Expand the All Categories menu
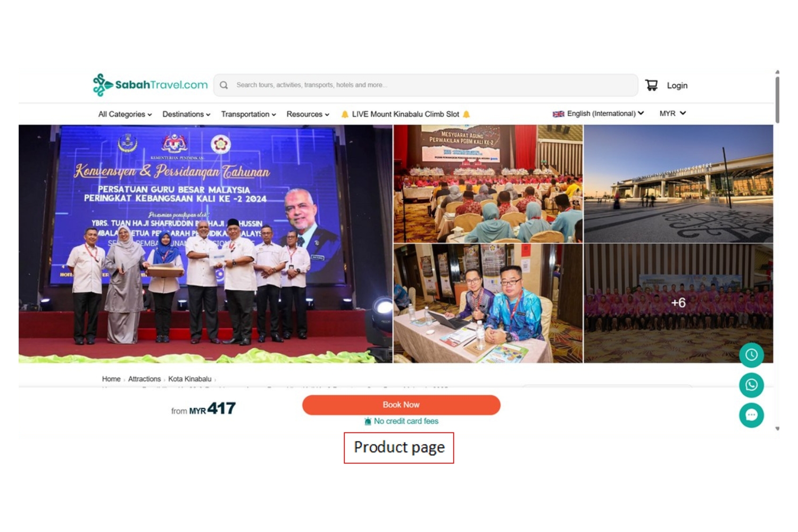This screenshot has width=798, height=532. point(125,114)
